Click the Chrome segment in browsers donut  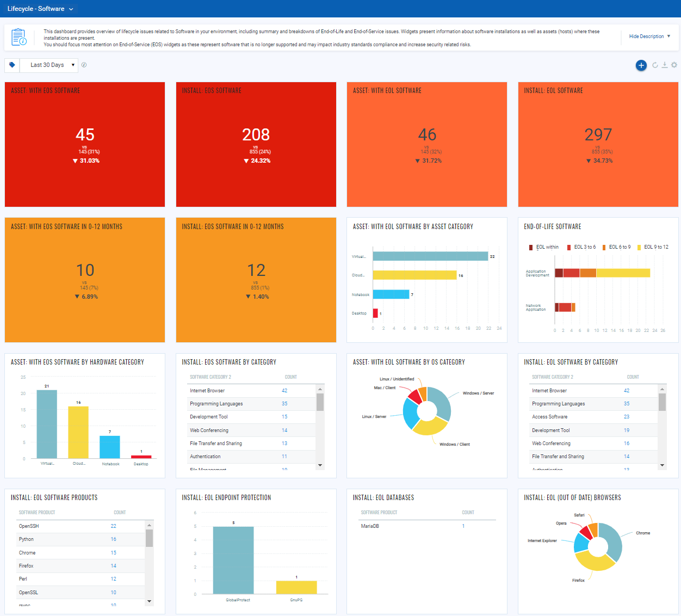(x=613, y=540)
